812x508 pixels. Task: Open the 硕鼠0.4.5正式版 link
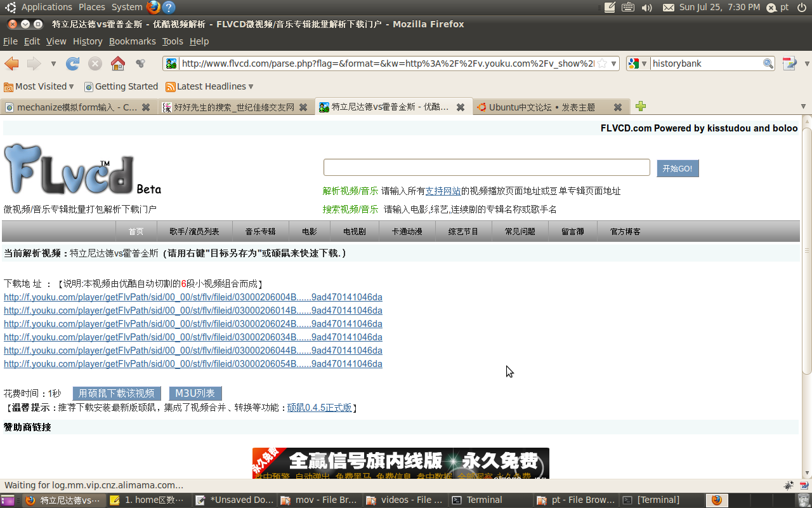point(320,408)
